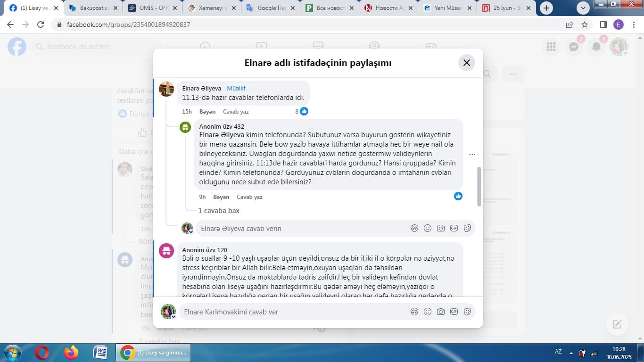Click the Facebook logo icon
This screenshot has height=362, width=644.
[x=17, y=47]
